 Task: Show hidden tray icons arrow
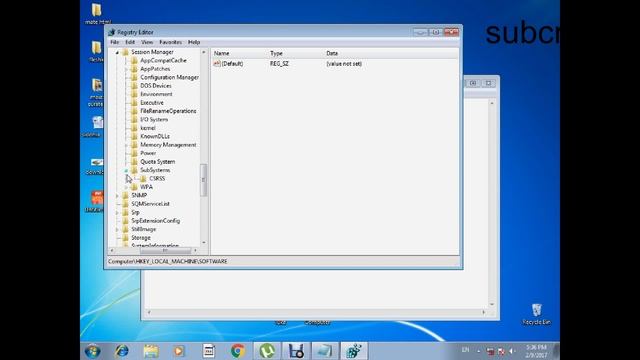tap(479, 351)
